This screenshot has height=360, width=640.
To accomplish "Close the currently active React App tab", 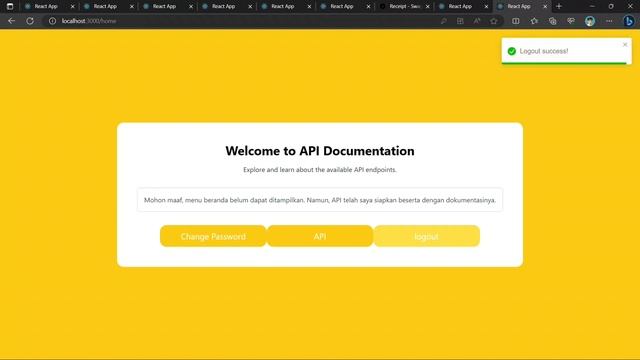I will 545,7.
